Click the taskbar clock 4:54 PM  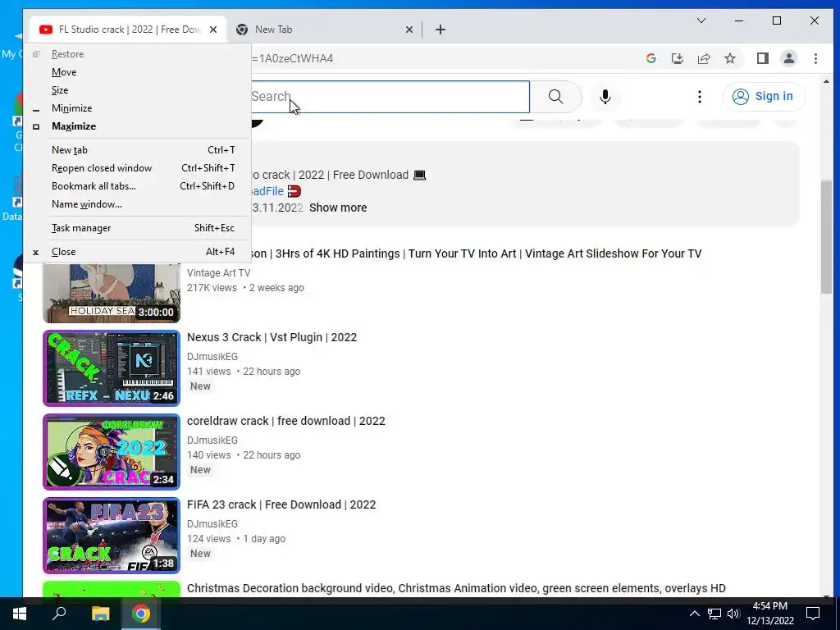[769, 606]
